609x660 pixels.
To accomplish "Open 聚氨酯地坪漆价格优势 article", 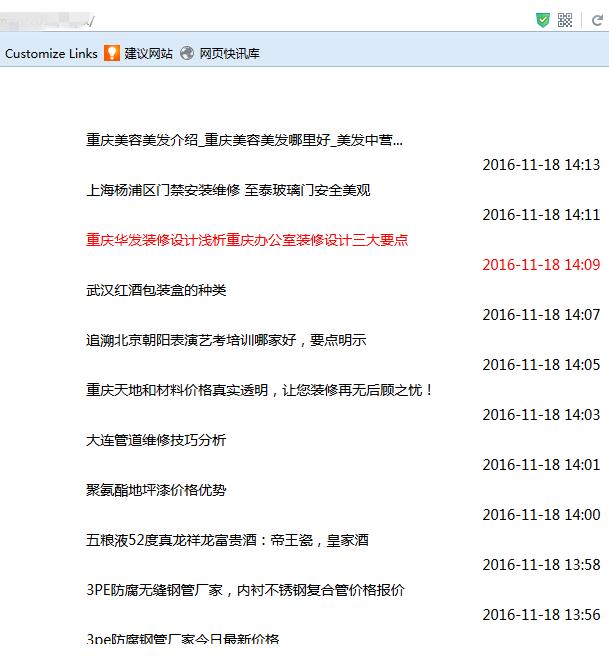I will [156, 490].
